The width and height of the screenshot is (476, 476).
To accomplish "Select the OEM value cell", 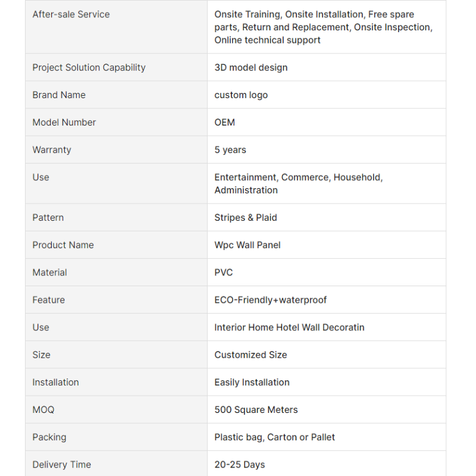I will click(x=225, y=122).
